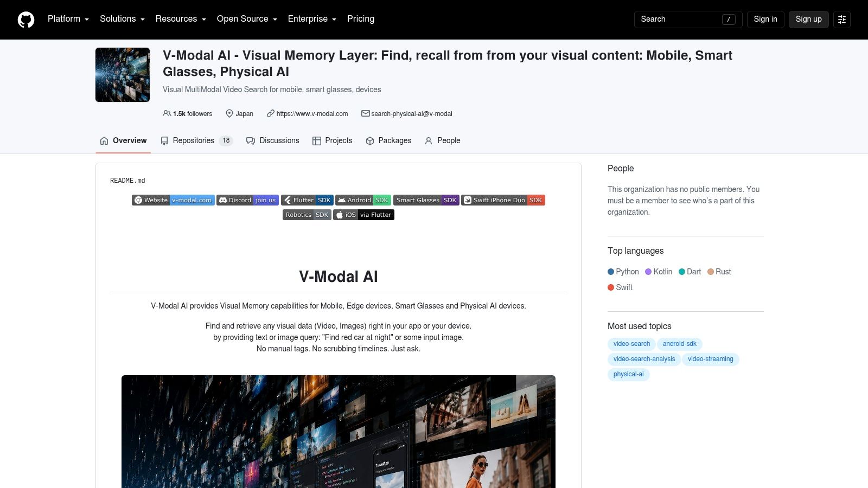Click the Most used topics heading
Viewport: 868px width, 488px height.
click(x=639, y=326)
